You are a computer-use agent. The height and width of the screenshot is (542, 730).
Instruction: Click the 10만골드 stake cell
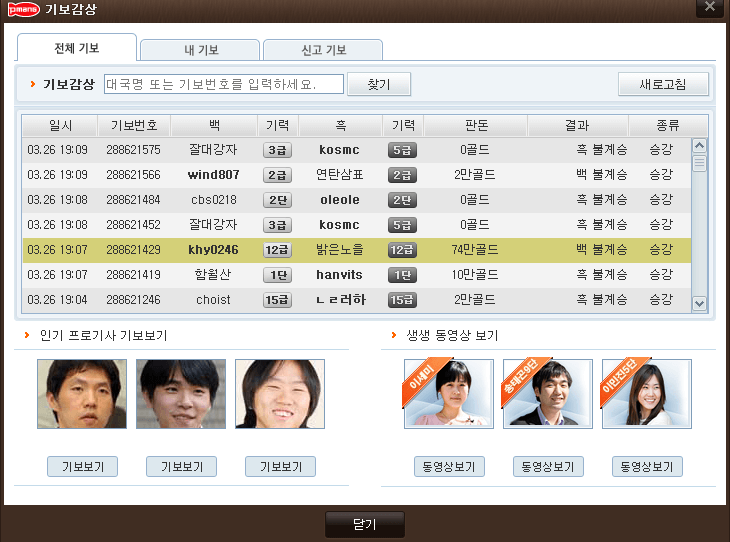[475, 275]
